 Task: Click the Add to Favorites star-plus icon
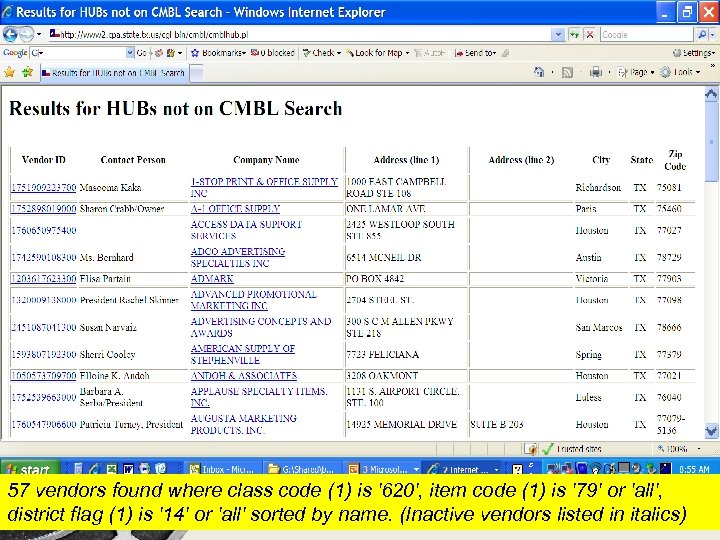(x=28, y=72)
